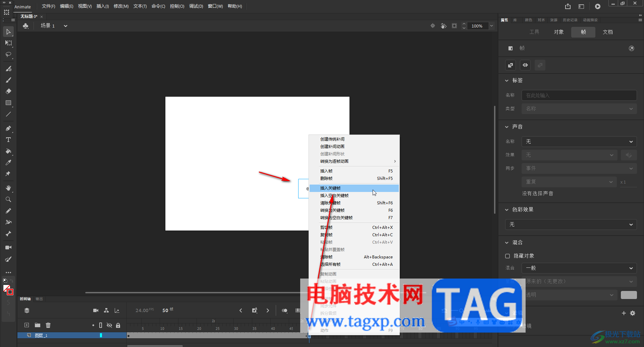Click the stroke color swatch in toolbar

point(10,292)
